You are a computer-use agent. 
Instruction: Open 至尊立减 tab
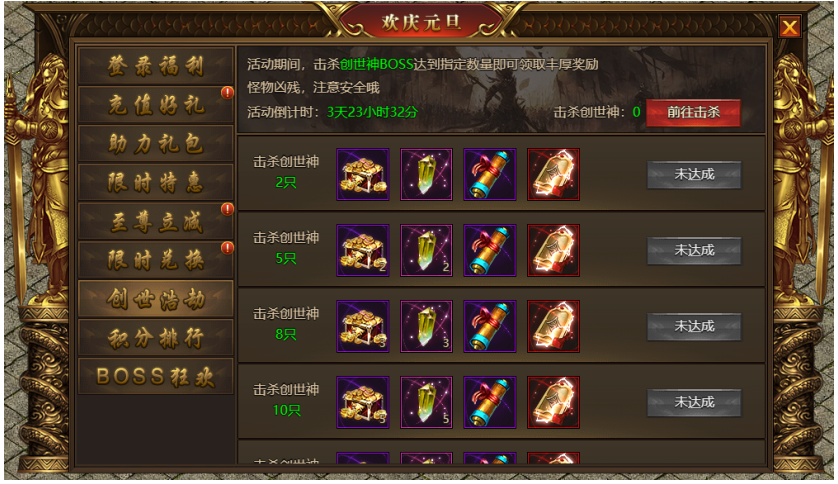pyautogui.click(x=156, y=221)
